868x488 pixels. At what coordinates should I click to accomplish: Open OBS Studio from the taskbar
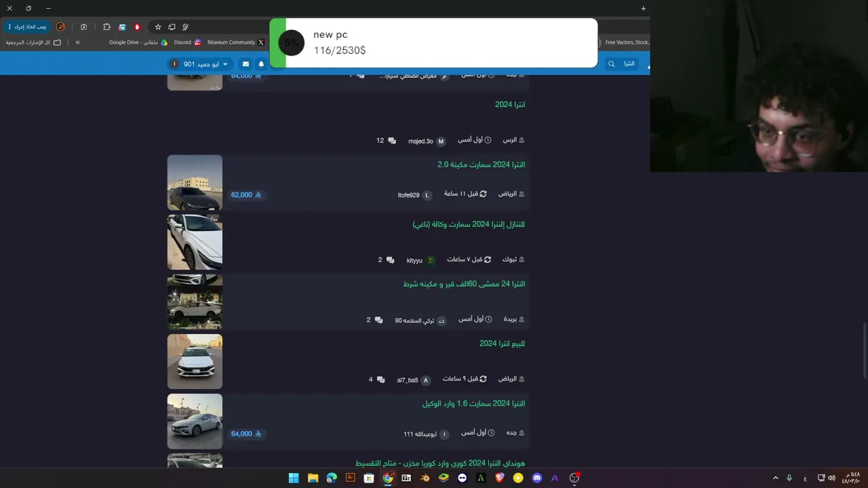pos(574,478)
